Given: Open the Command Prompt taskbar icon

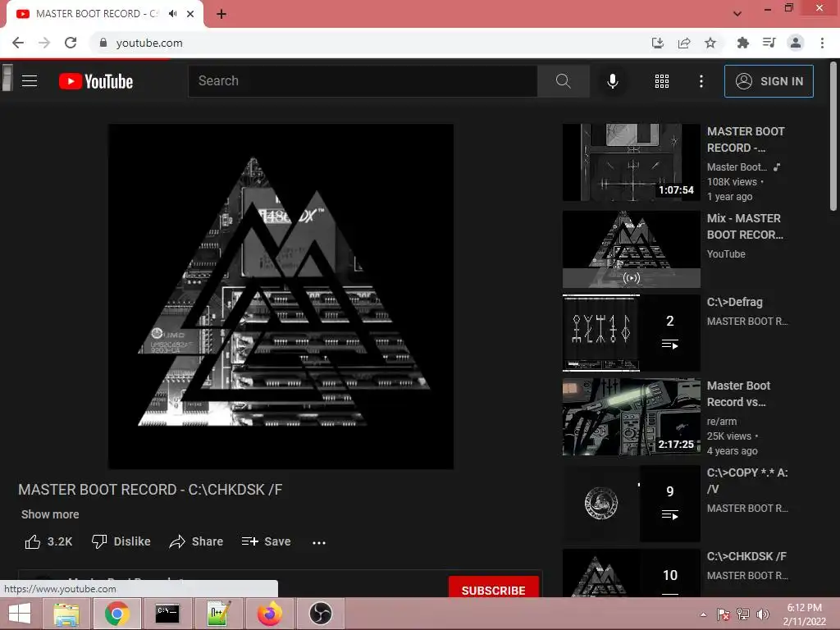Looking at the screenshot, I should [167, 614].
